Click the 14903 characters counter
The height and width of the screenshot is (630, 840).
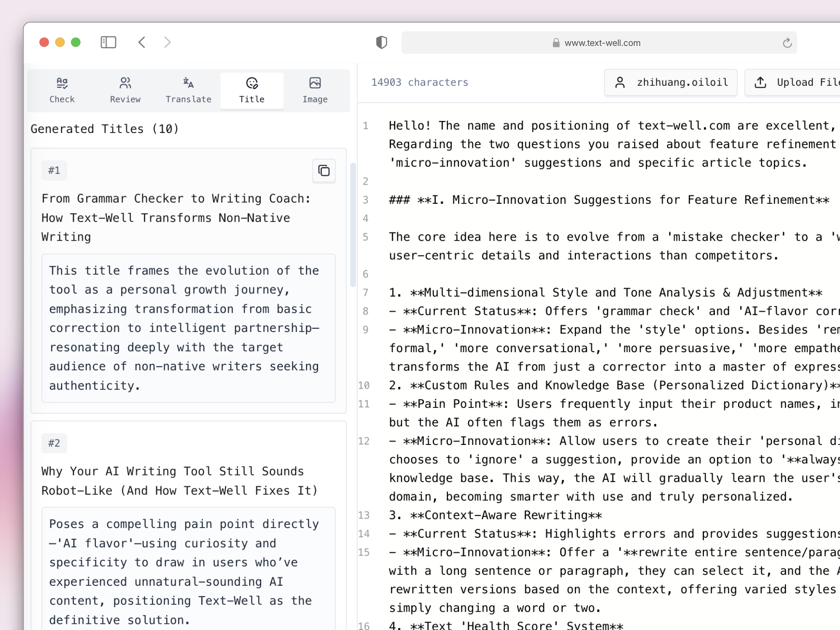(420, 82)
